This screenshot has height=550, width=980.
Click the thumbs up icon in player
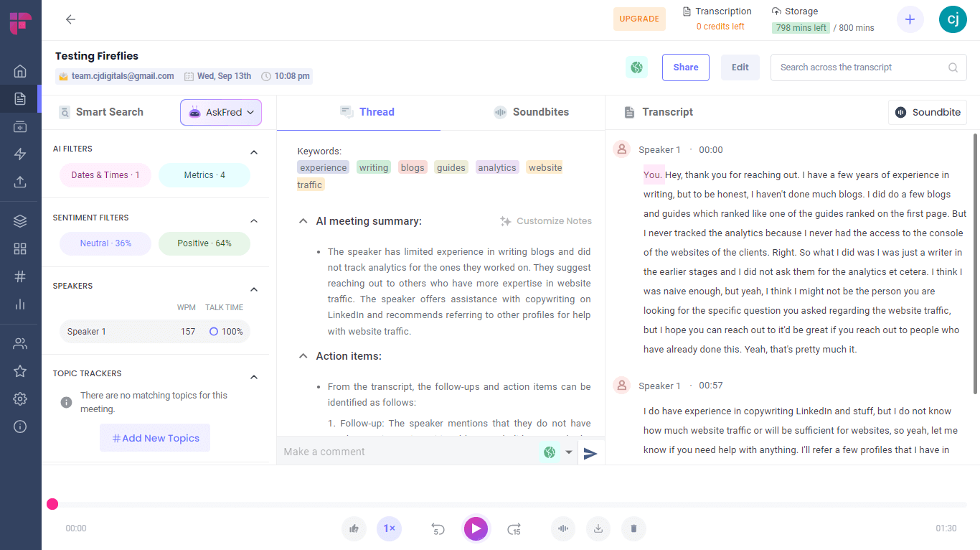click(x=354, y=529)
